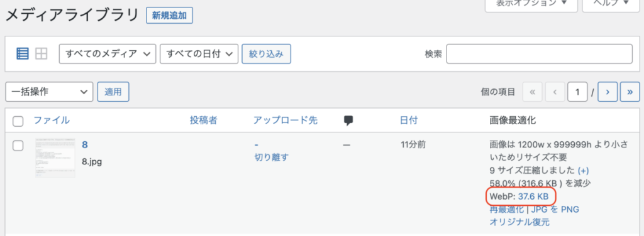This screenshot has height=236, width=644.
Task: Switch to list view mode icon
Action: (23, 54)
